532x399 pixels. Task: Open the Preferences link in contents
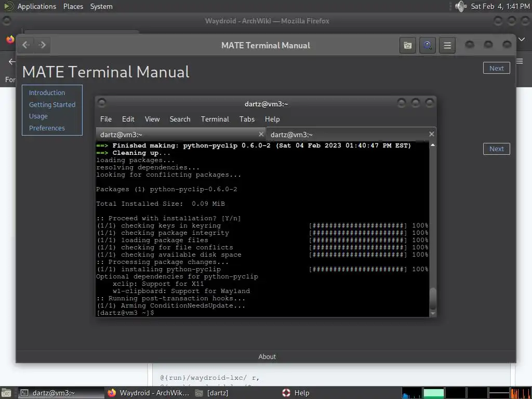coord(47,128)
